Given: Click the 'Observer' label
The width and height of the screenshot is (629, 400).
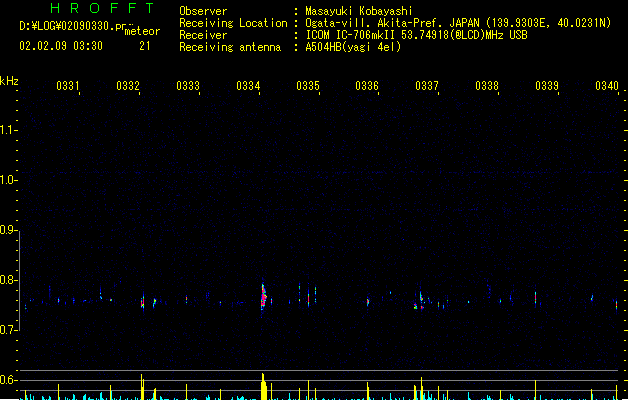Looking at the screenshot, I should [203, 11].
